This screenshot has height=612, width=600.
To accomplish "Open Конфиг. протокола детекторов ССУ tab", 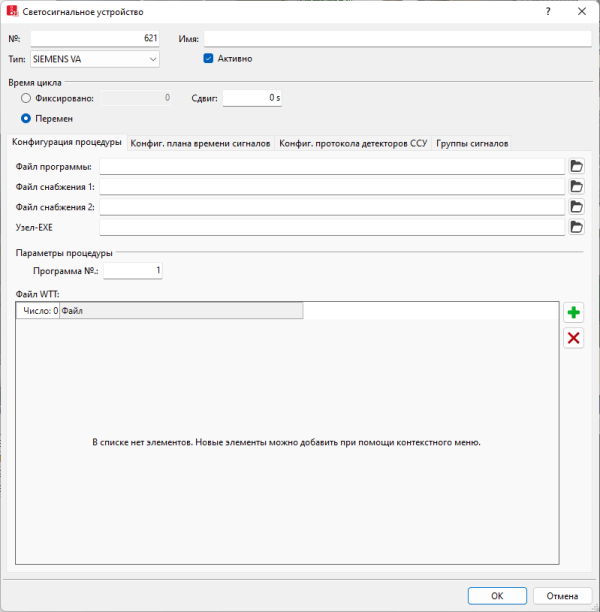I will [x=353, y=143].
